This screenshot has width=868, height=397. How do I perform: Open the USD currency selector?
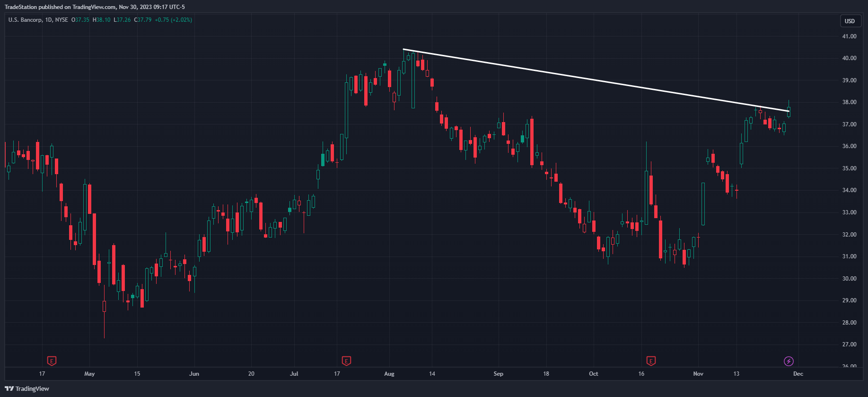[850, 21]
